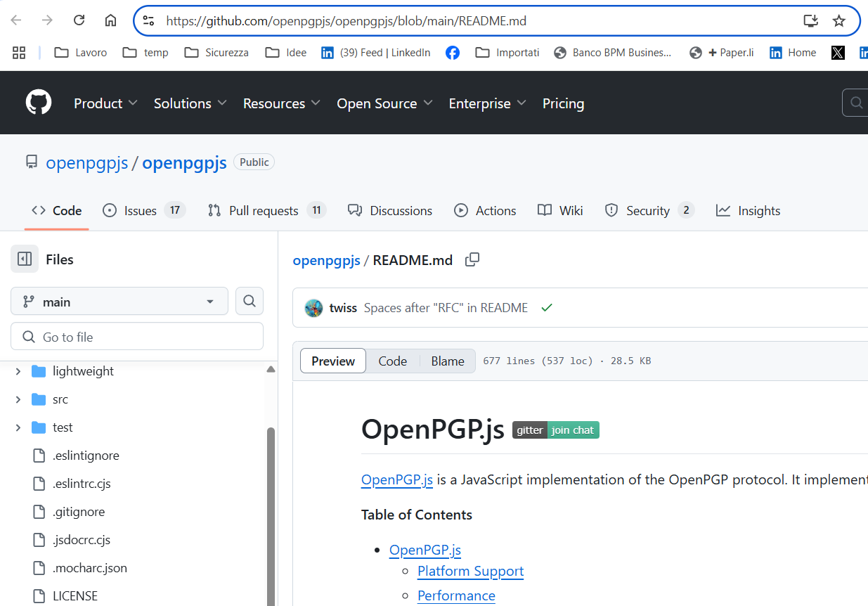Screen dimensions: 868x606
Task: Click twiss's avatar on the commit
Action: (313, 307)
